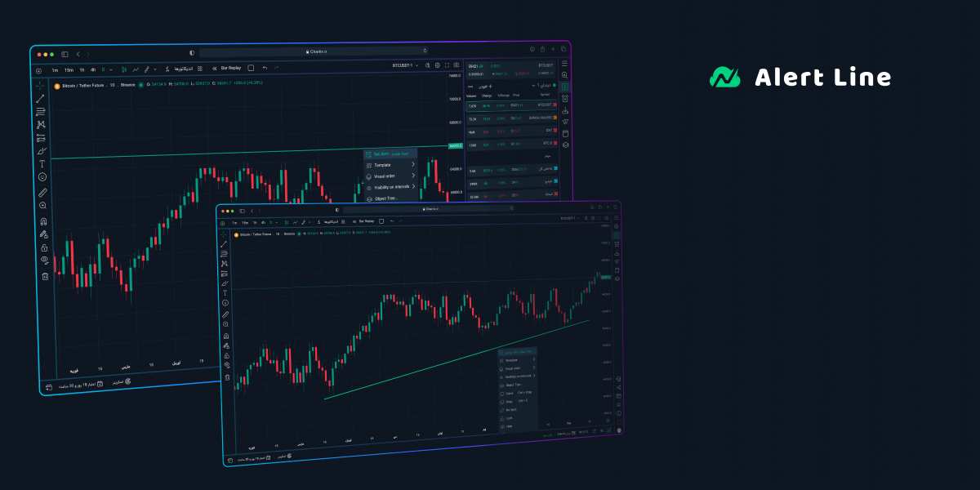Open the fx indicators button in back window

[167, 69]
